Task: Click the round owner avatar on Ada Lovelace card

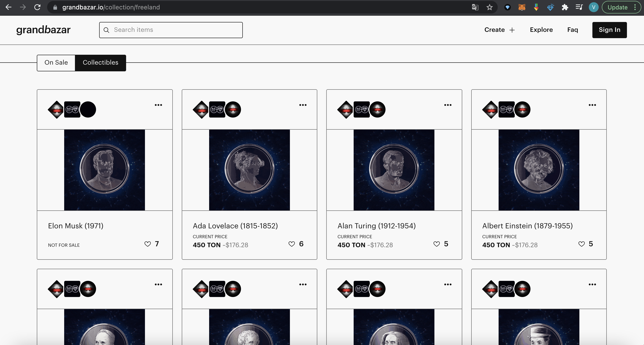Action: (233, 109)
